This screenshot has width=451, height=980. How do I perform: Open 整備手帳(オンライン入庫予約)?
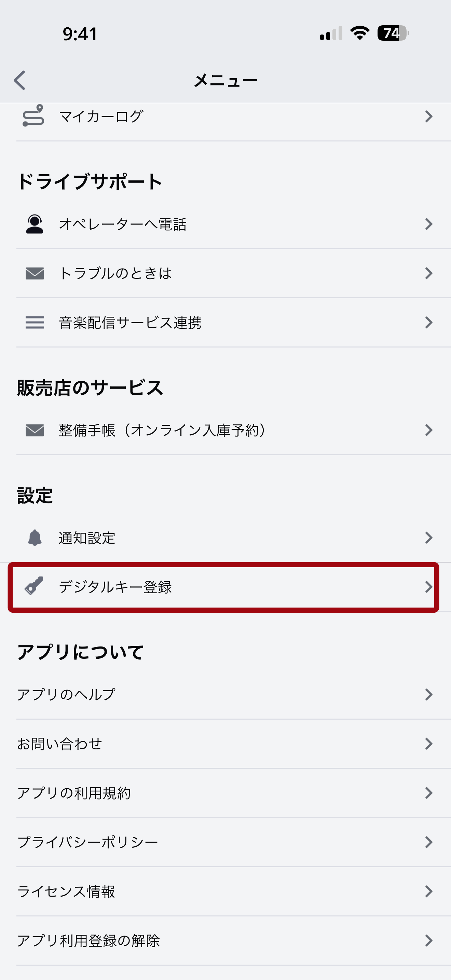point(162,430)
